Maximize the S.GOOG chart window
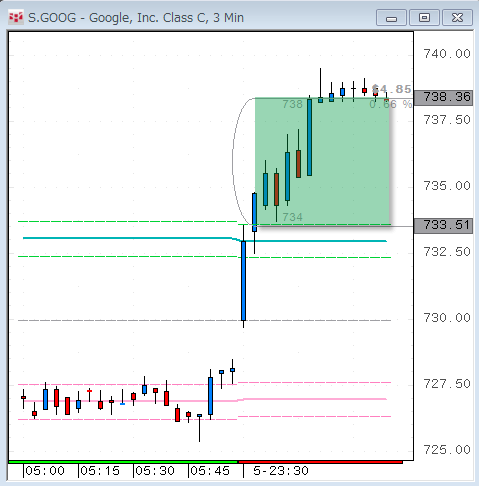 [424, 18]
